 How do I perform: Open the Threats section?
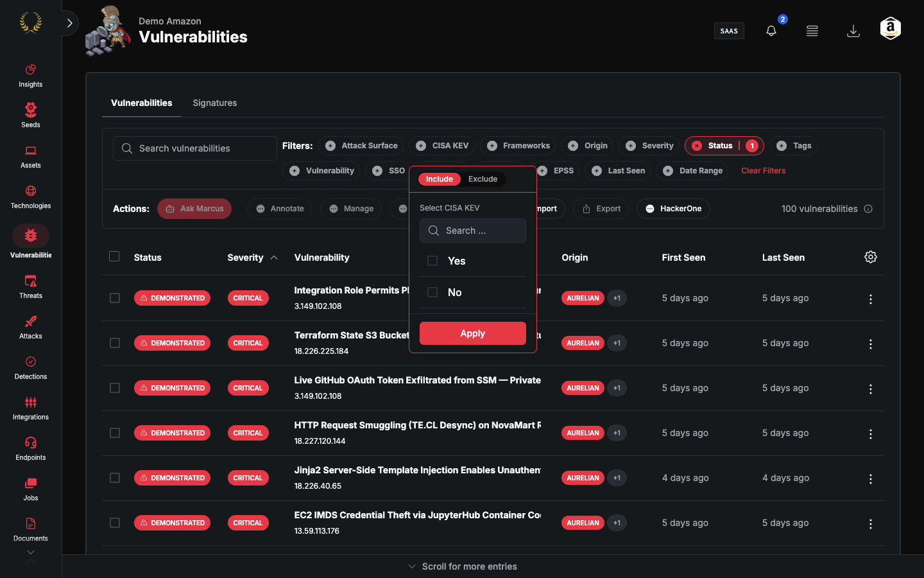30,287
